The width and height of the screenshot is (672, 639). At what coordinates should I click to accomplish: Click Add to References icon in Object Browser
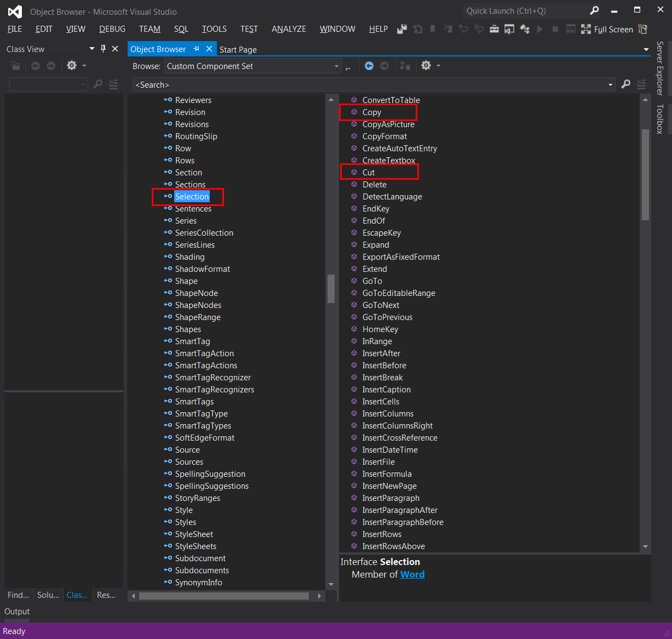point(405,66)
